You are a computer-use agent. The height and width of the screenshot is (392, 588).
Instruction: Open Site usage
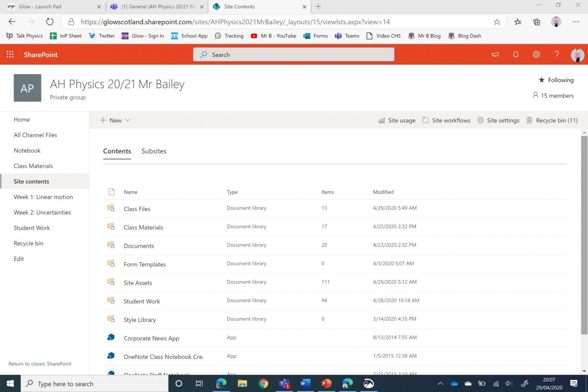pos(397,120)
